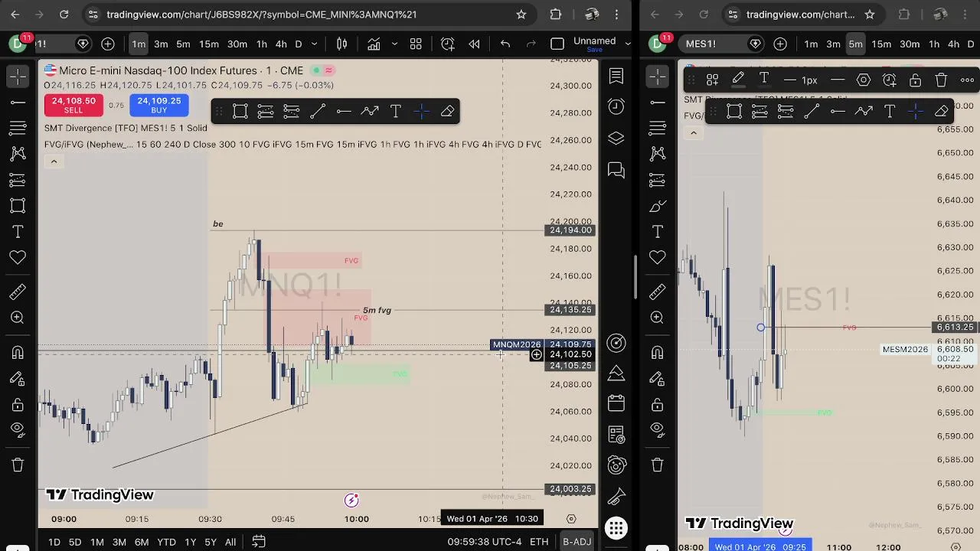
Task: Open the go-to-date calendar icon in bottom bar
Action: [x=259, y=542]
